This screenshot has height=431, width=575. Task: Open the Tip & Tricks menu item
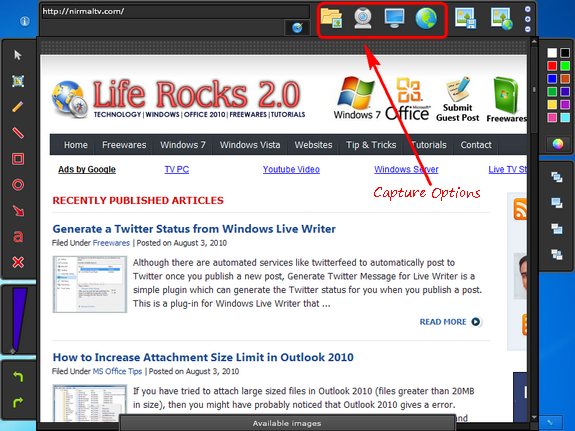click(371, 145)
